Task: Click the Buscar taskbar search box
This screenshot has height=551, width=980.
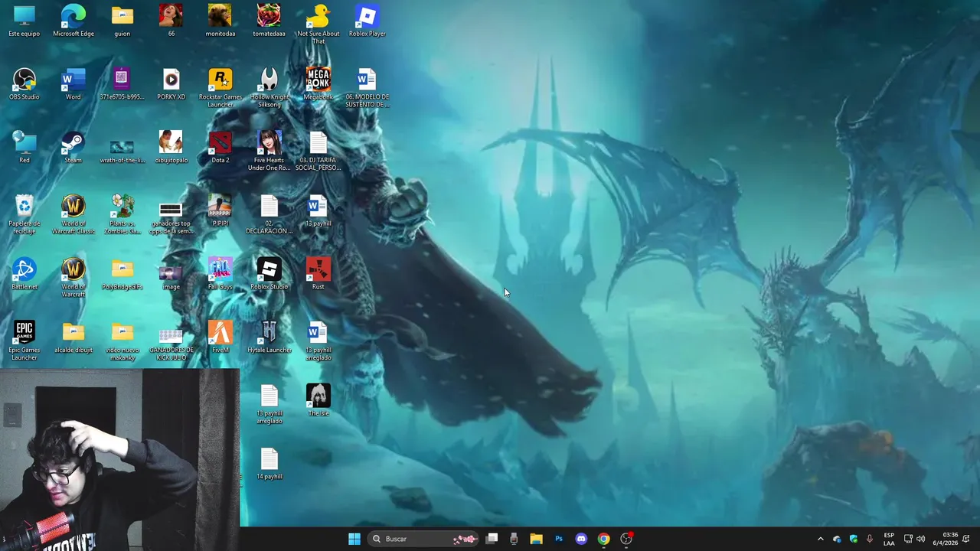Action: click(423, 539)
